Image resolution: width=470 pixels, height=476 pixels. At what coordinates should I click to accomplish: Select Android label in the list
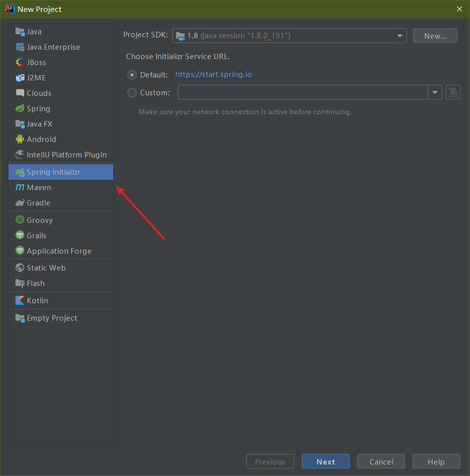(41, 139)
